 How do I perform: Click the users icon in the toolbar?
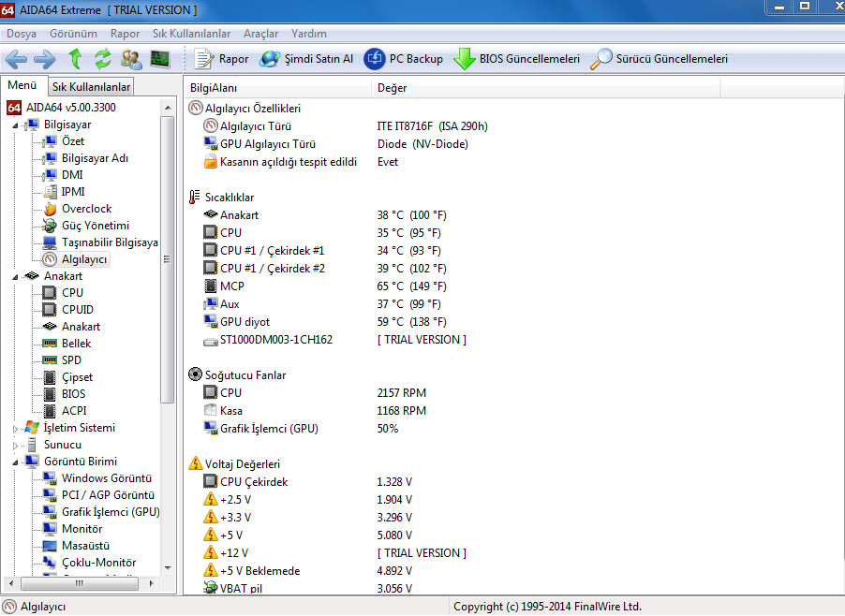tap(131, 59)
